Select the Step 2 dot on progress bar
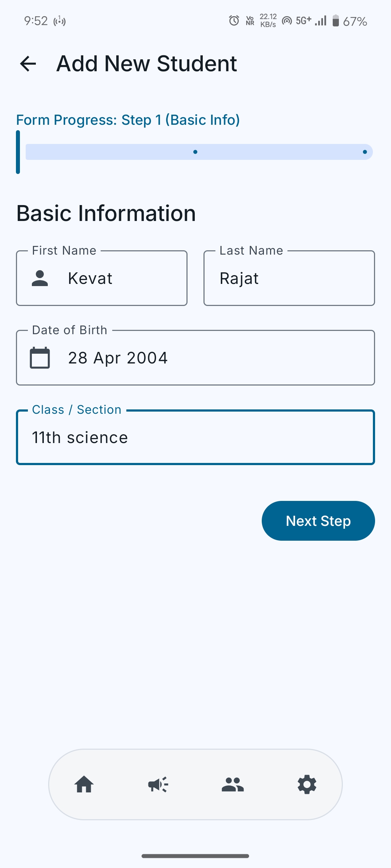The image size is (391, 868). tap(195, 152)
